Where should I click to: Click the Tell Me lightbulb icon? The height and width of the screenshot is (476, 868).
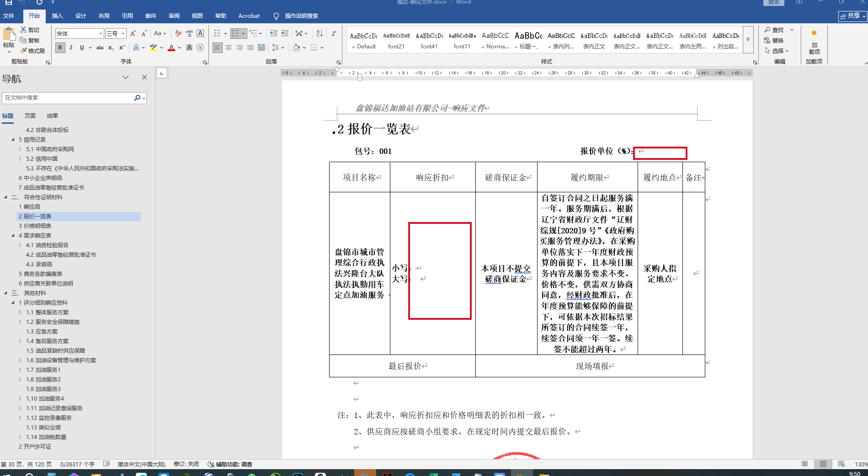pos(276,16)
